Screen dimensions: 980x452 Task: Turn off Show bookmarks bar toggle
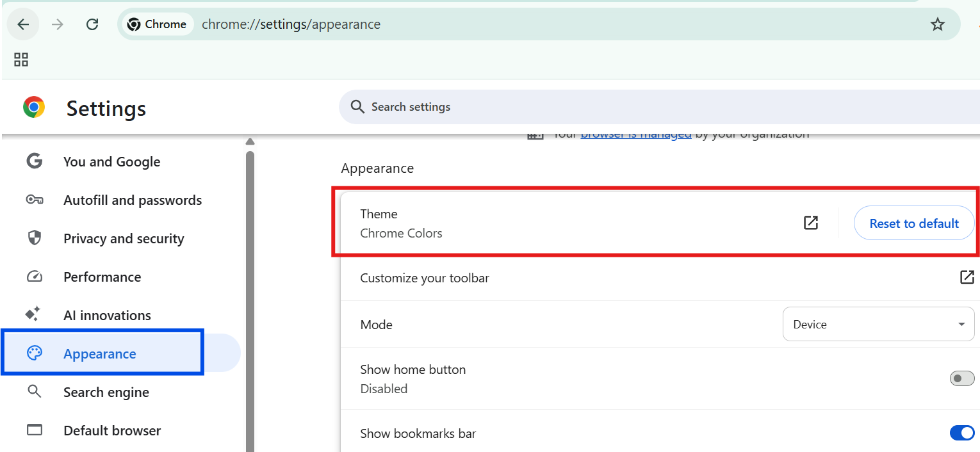point(961,433)
